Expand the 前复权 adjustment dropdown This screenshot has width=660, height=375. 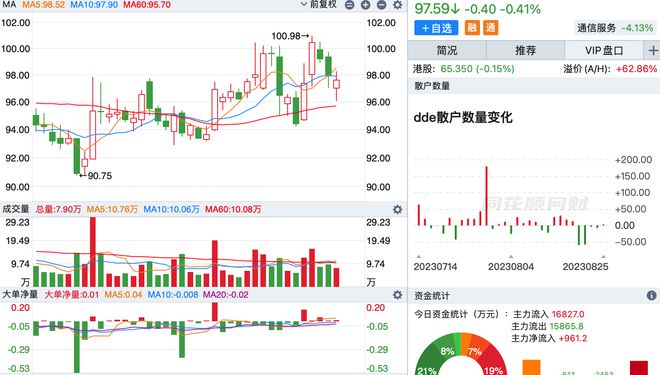point(319,5)
